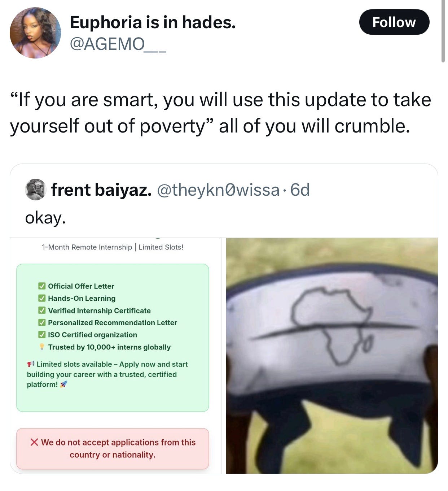Click the quoted tweet text okay.
The width and height of the screenshot is (448, 491).
[45, 218]
